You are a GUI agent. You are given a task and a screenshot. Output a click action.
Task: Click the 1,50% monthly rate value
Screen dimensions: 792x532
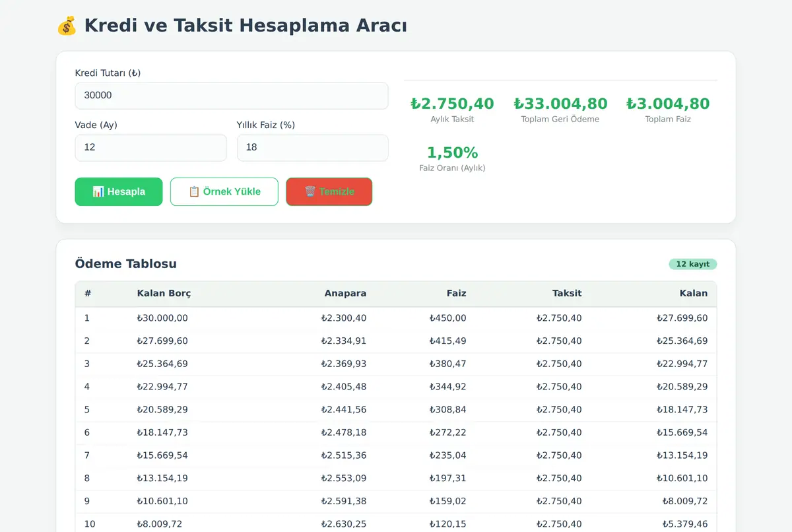(452, 152)
